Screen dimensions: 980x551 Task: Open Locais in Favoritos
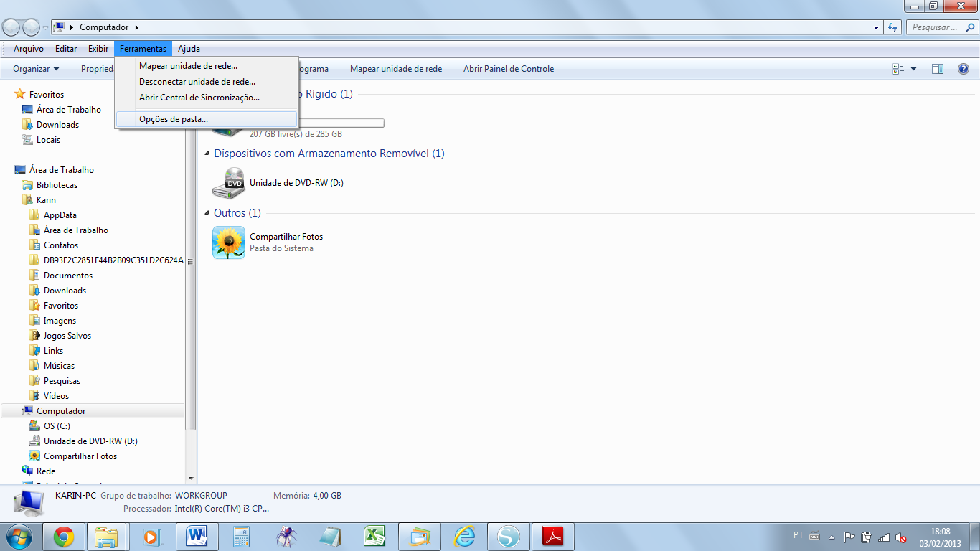pyautogui.click(x=48, y=140)
